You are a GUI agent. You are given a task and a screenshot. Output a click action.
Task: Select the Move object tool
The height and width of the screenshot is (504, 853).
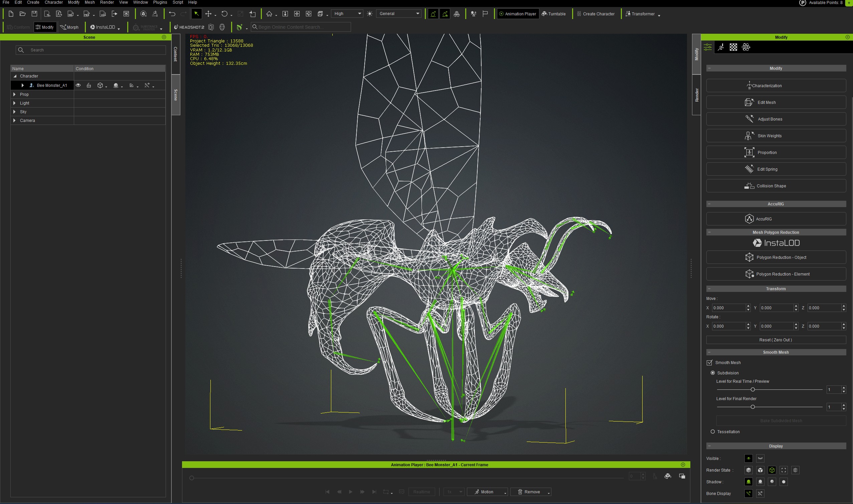(x=208, y=14)
